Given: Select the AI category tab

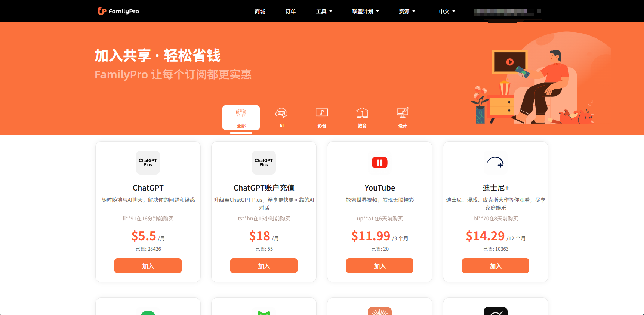Looking at the screenshot, I should click(281, 118).
